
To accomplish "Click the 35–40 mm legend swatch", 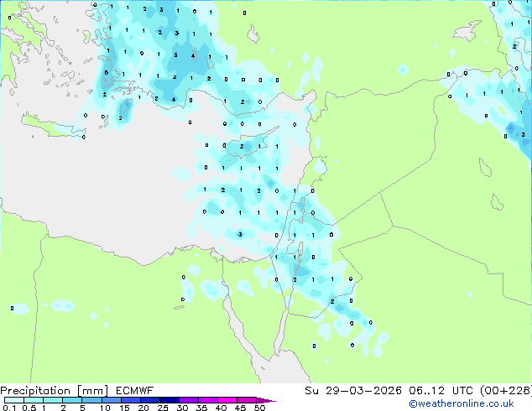I will coord(208,400).
